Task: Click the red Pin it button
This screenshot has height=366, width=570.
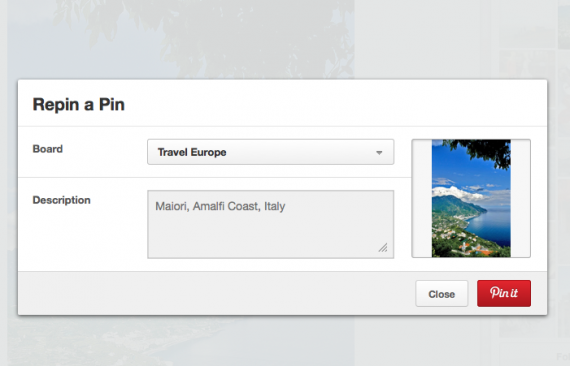Action: [504, 293]
